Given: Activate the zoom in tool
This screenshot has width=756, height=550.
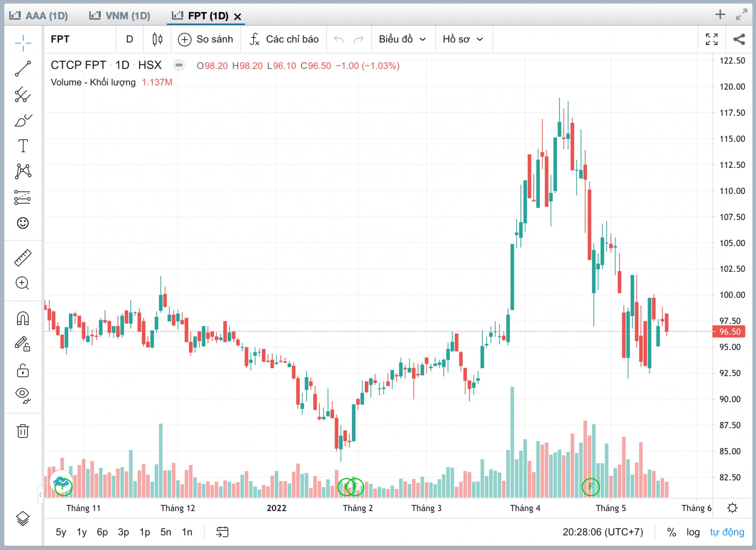Looking at the screenshot, I should (22, 283).
